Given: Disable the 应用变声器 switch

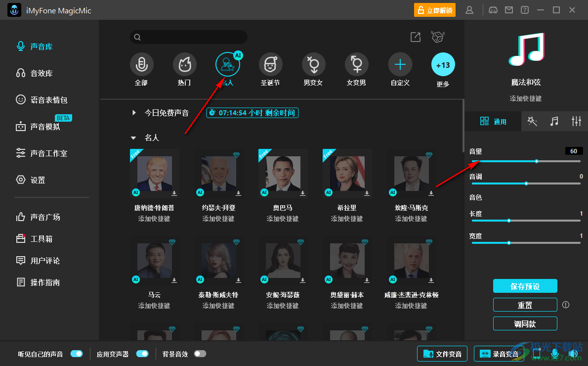Looking at the screenshot, I should [142, 354].
